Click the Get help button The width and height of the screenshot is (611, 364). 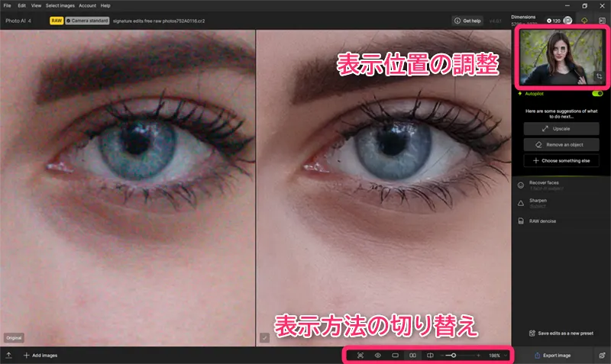pyautogui.click(x=467, y=21)
